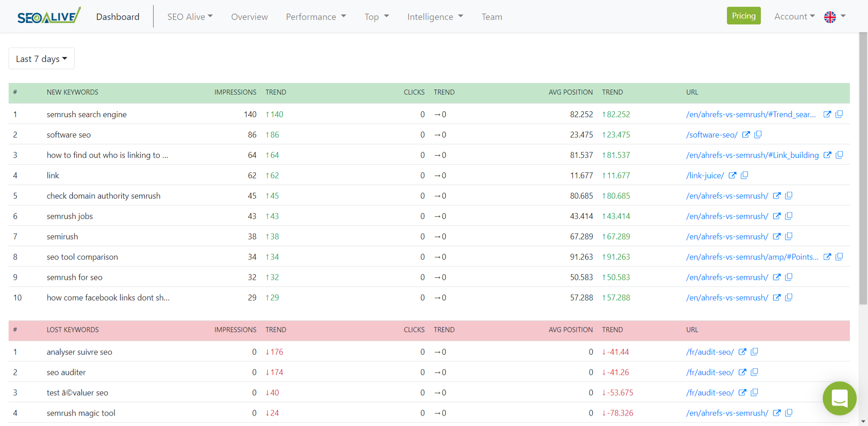Open the Last 7 days date range dropdown
Image resolution: width=868 pixels, height=426 pixels.
(x=42, y=59)
